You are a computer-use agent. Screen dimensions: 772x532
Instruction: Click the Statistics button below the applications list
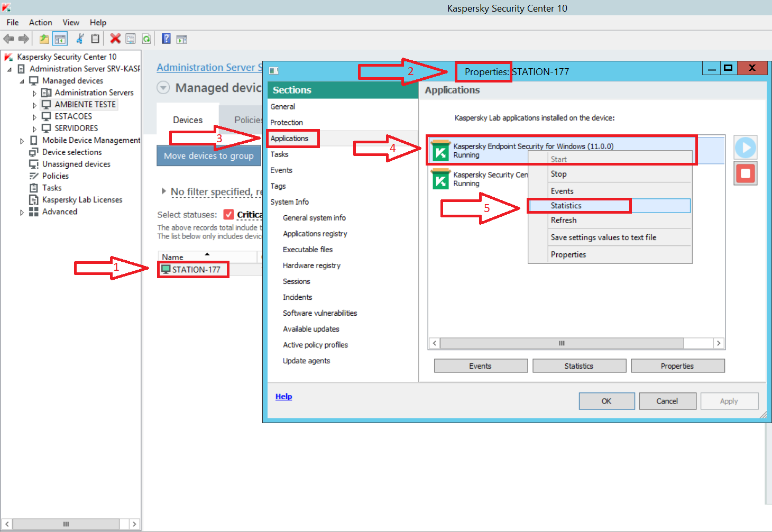579,366
